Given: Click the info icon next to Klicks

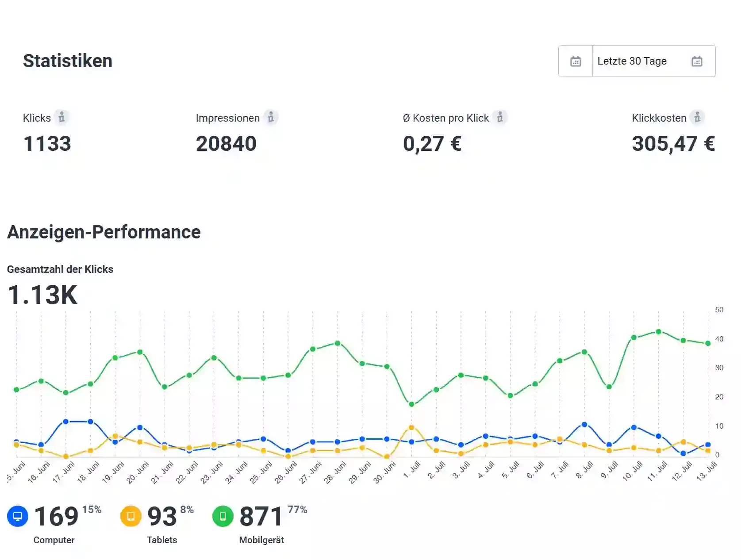Looking at the screenshot, I should coord(61,118).
